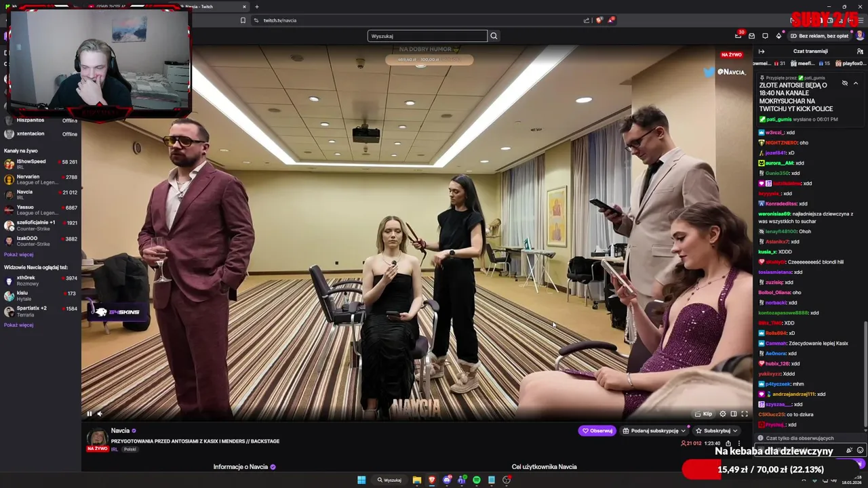Create a clip with the Klip button
The image size is (868, 488).
click(704, 414)
